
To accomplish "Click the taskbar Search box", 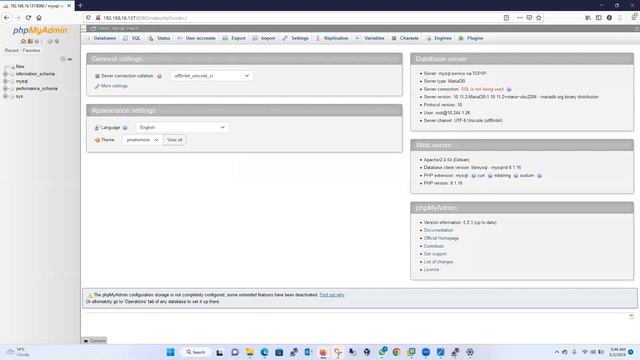I will point(196,352).
